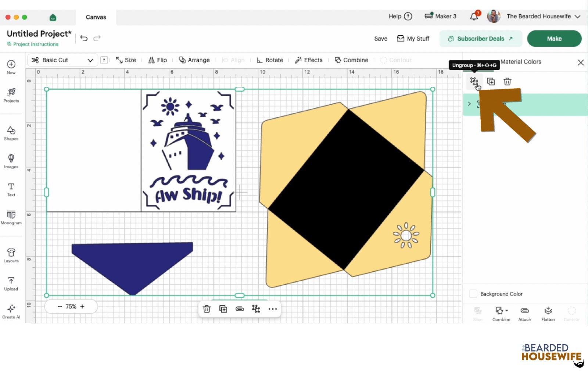Open the Effects menu
The width and height of the screenshot is (588, 374).
point(309,60)
